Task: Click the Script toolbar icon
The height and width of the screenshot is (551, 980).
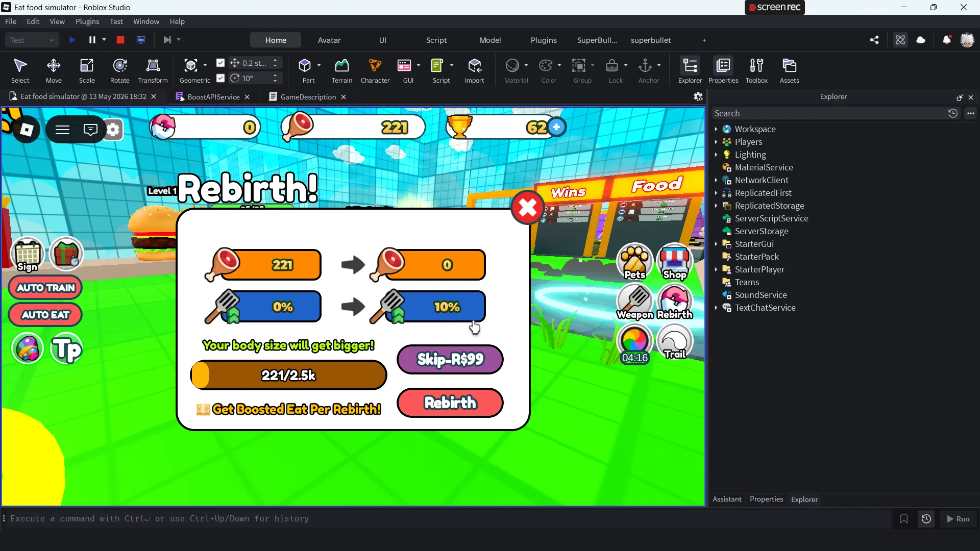Action: [x=437, y=66]
